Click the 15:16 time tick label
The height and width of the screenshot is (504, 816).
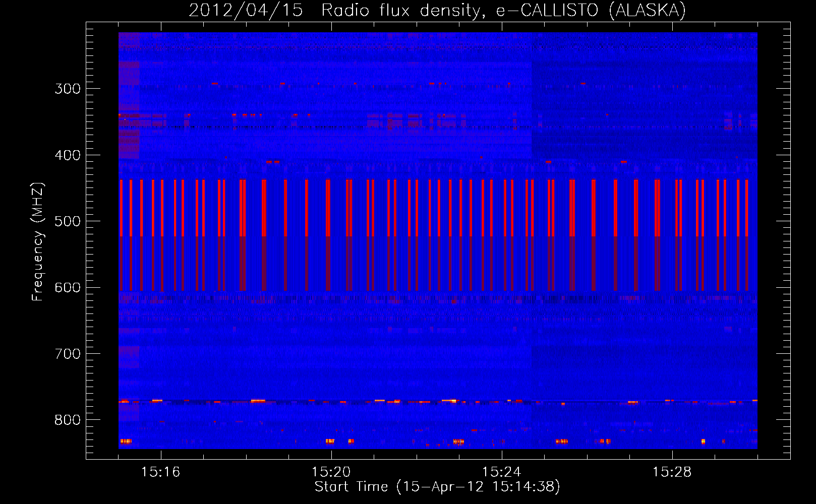pyautogui.click(x=161, y=472)
